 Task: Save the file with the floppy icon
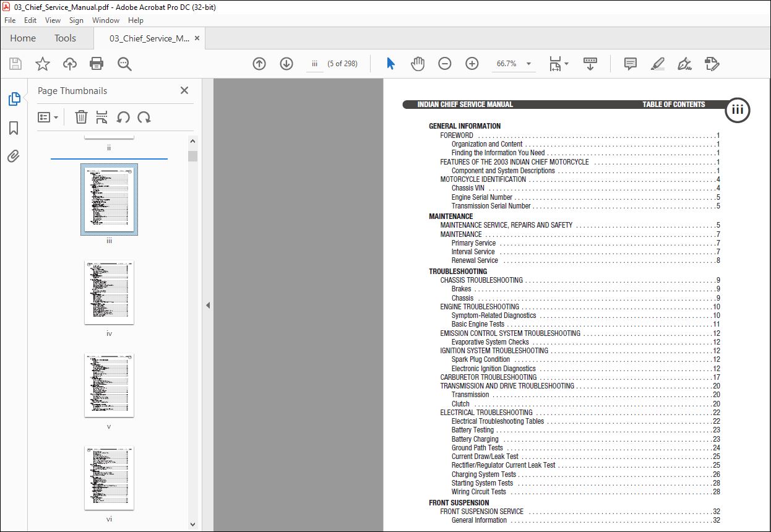(15, 64)
